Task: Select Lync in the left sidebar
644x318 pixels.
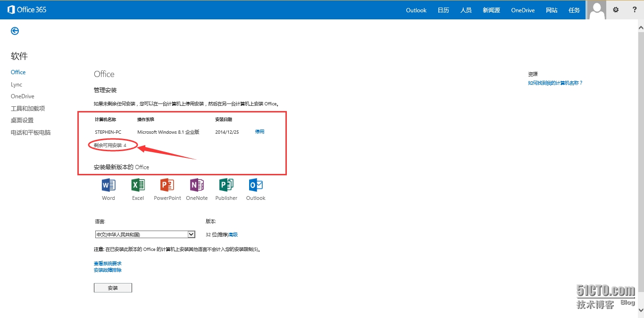Action: (x=17, y=85)
